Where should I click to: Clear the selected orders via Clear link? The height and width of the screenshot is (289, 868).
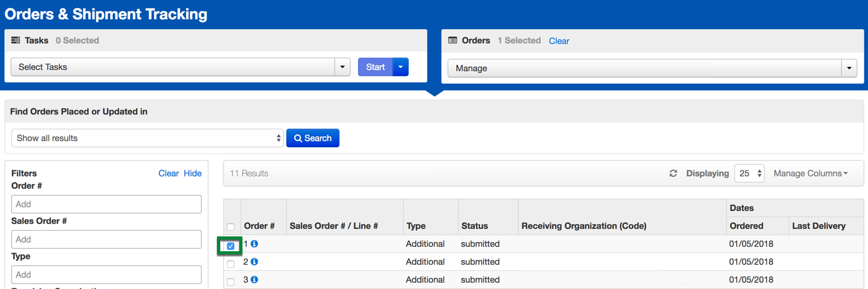pos(559,41)
